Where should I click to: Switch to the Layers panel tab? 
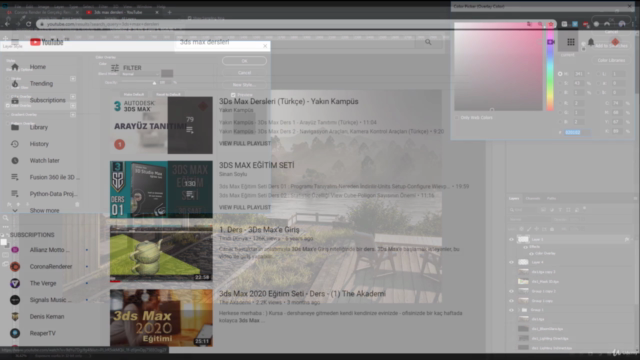[x=514, y=198]
